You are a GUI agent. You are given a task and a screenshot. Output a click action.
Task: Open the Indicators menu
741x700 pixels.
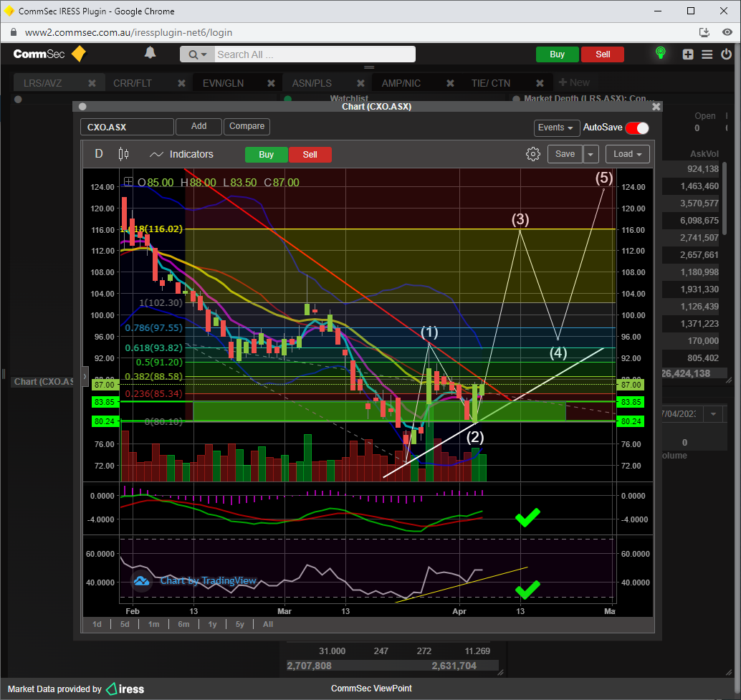[x=182, y=154]
